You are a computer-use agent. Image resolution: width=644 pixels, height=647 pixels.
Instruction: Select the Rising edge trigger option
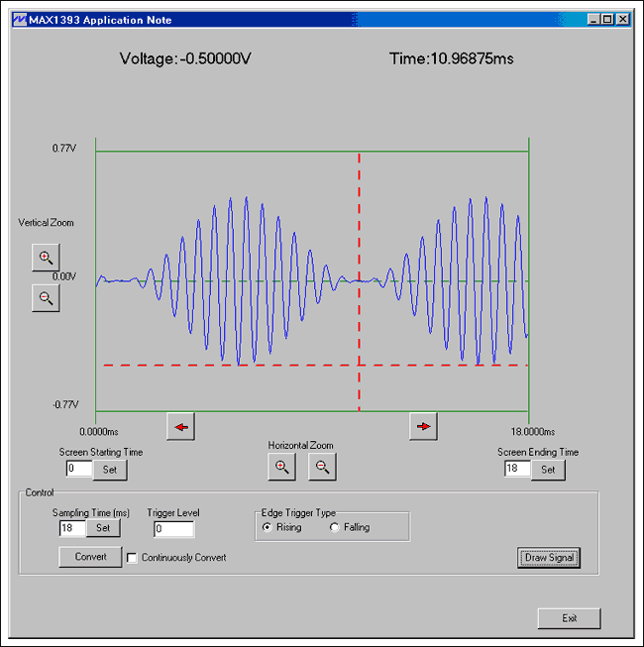click(268, 527)
